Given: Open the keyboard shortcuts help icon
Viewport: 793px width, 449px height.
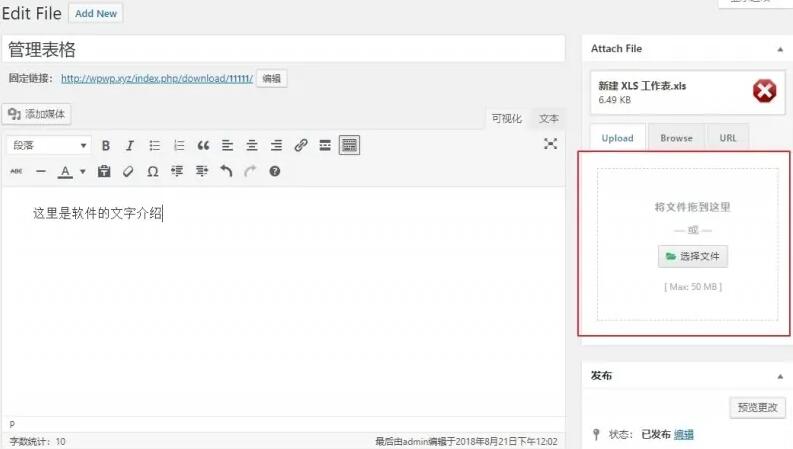Looking at the screenshot, I should tap(275, 171).
